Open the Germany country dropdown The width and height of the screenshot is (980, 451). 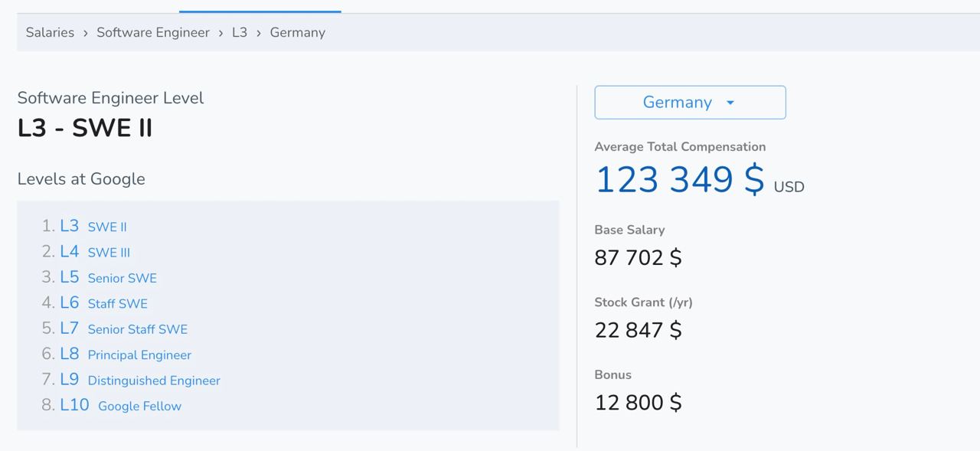coord(677,103)
